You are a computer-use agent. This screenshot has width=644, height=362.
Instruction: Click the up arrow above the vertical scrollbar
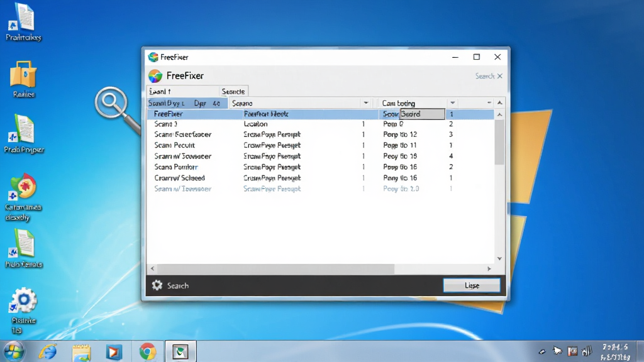click(500, 102)
